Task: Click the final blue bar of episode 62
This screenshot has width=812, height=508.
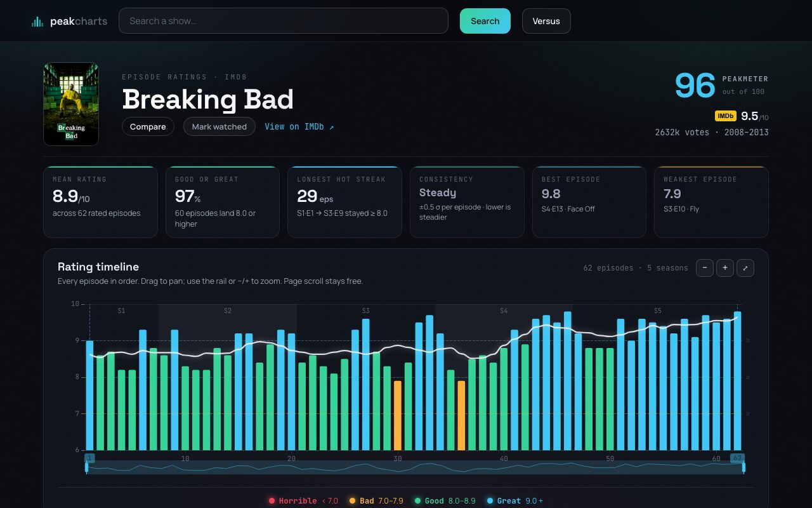Action: (737, 381)
